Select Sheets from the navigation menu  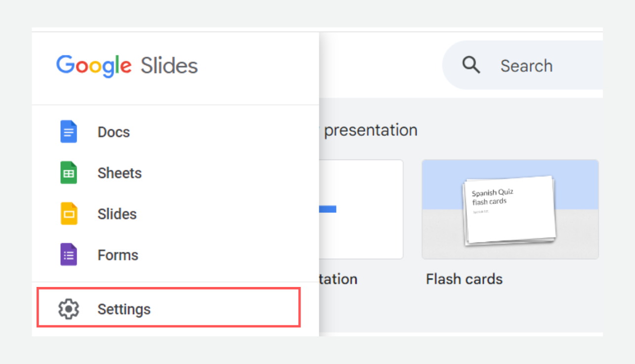119,173
